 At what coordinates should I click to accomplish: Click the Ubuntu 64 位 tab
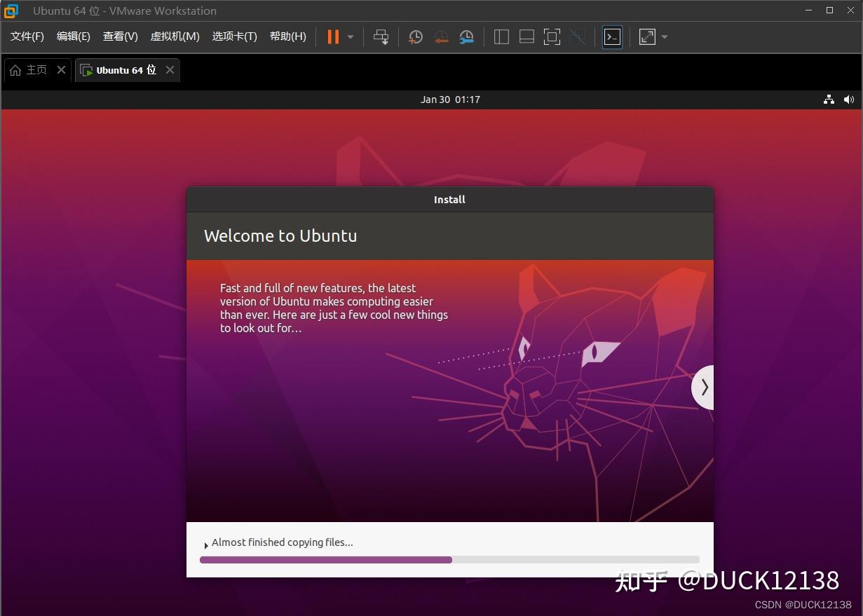pos(124,69)
